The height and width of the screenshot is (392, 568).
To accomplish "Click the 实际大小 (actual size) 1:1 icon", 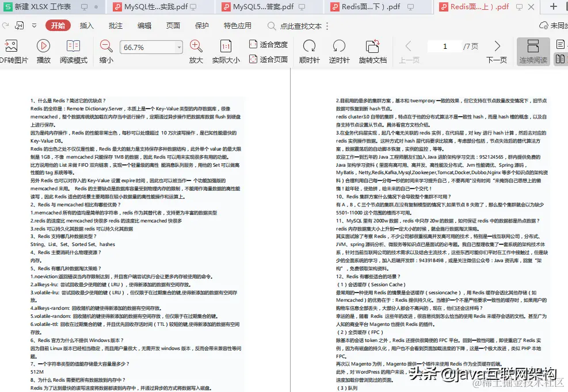I will click(x=225, y=51).
